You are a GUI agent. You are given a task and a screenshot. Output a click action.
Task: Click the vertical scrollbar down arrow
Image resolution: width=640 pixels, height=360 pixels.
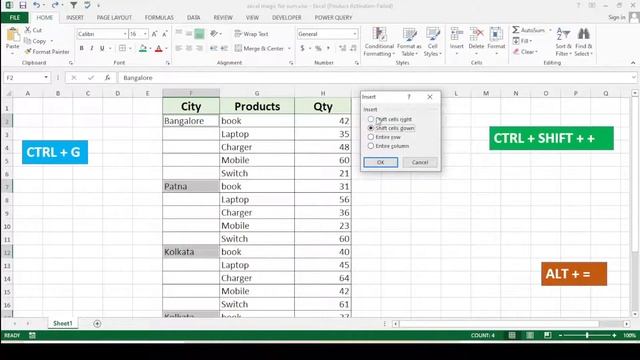point(635,314)
